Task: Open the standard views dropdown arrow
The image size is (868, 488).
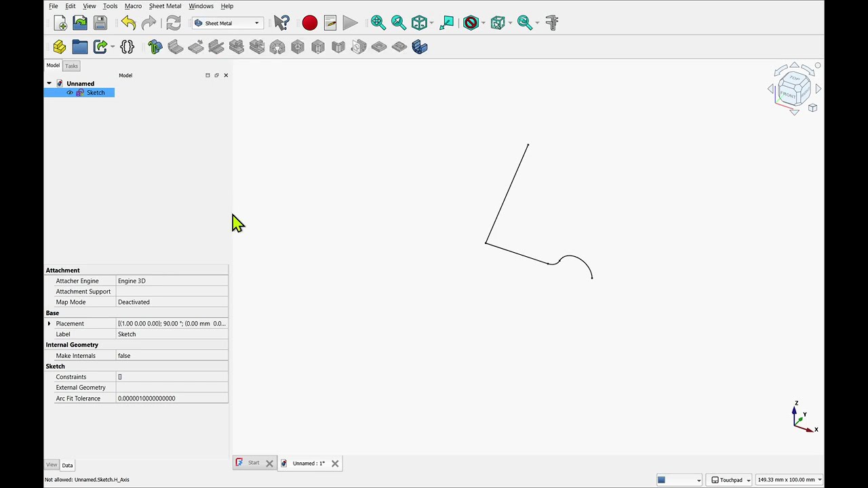Action: coord(431,23)
